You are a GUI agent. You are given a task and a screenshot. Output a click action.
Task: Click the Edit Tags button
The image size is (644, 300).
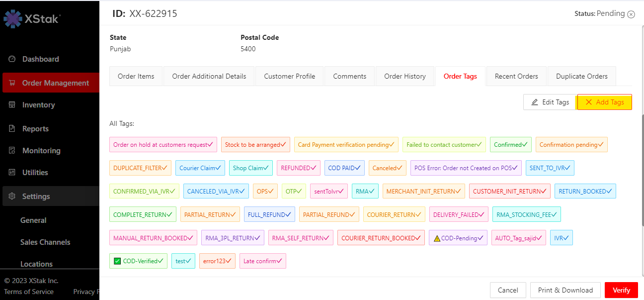pos(550,102)
